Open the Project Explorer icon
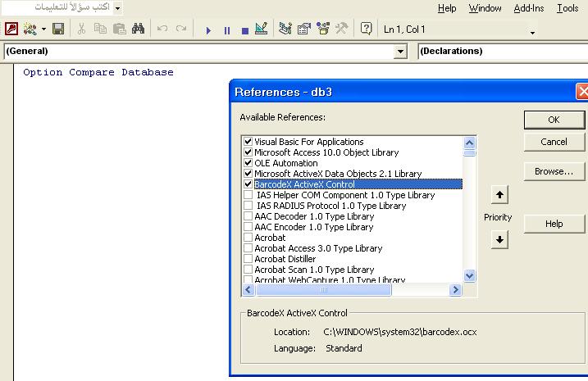Screen dimensions: 588x381 coord(285,29)
